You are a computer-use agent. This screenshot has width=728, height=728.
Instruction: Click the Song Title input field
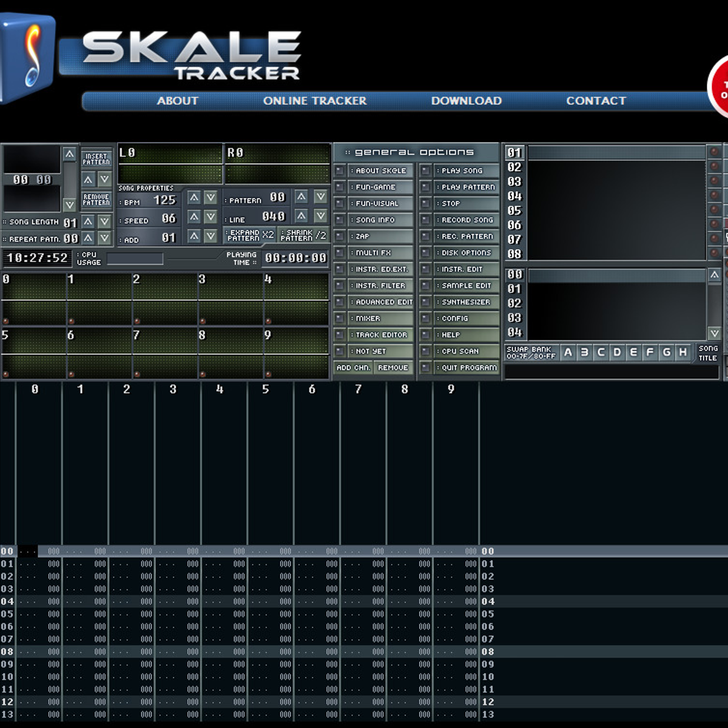coord(612,372)
